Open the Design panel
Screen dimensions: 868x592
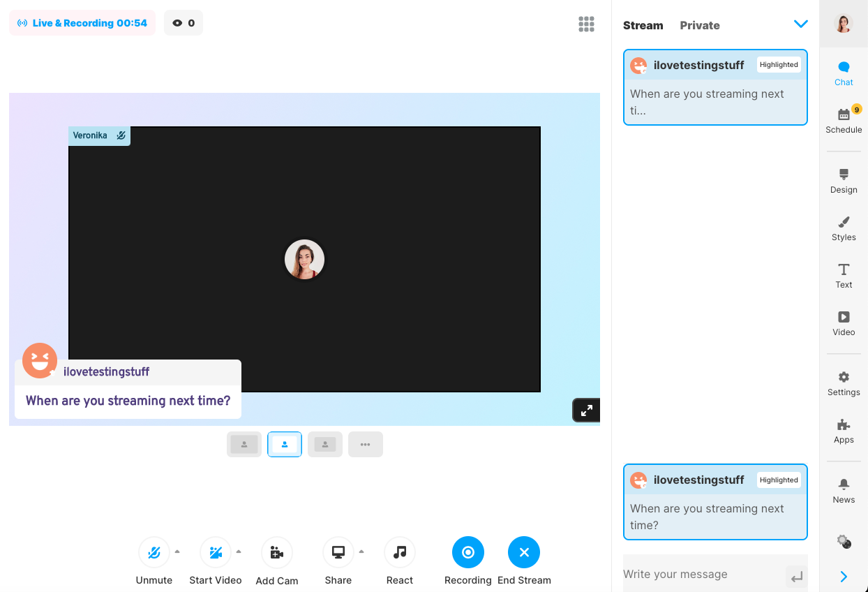tap(844, 181)
